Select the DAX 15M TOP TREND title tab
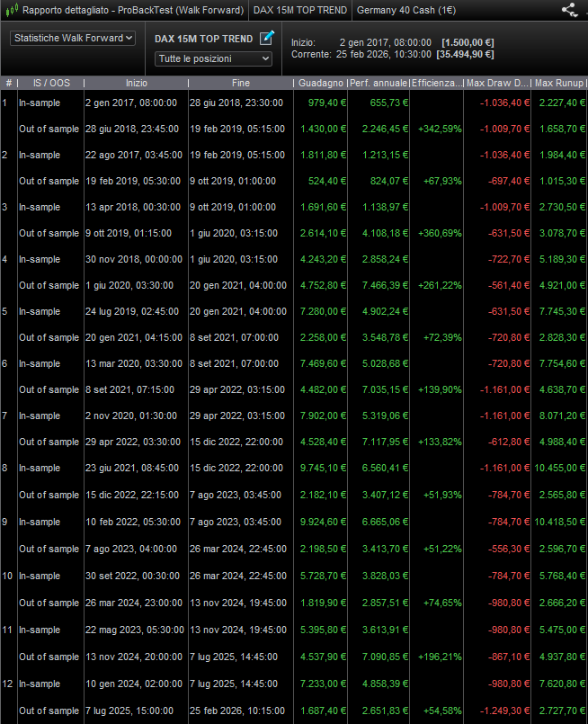 299,10
